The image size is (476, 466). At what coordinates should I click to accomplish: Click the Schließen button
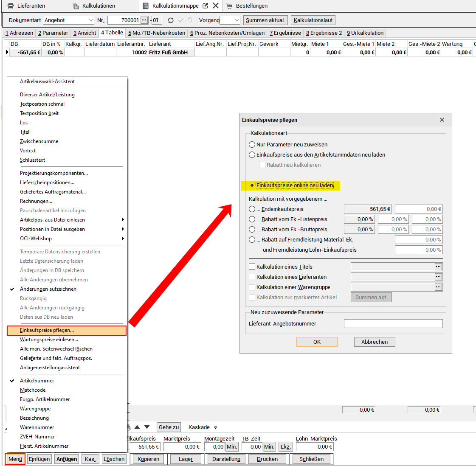[312, 459]
